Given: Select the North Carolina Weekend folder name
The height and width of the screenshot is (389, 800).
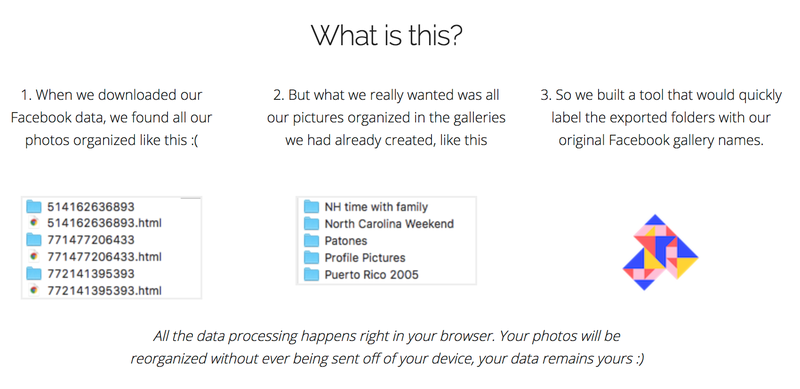Looking at the screenshot, I should pyautogui.click(x=389, y=224).
